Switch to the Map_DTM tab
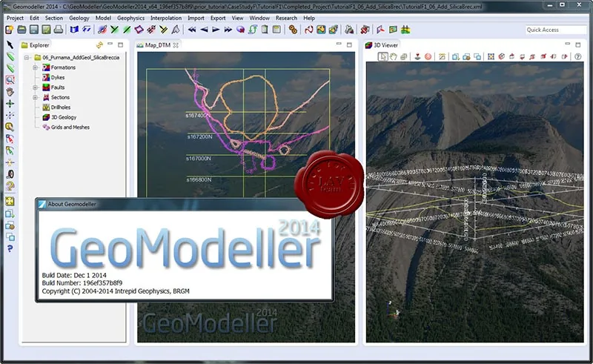This screenshot has width=593, height=364. [x=157, y=45]
